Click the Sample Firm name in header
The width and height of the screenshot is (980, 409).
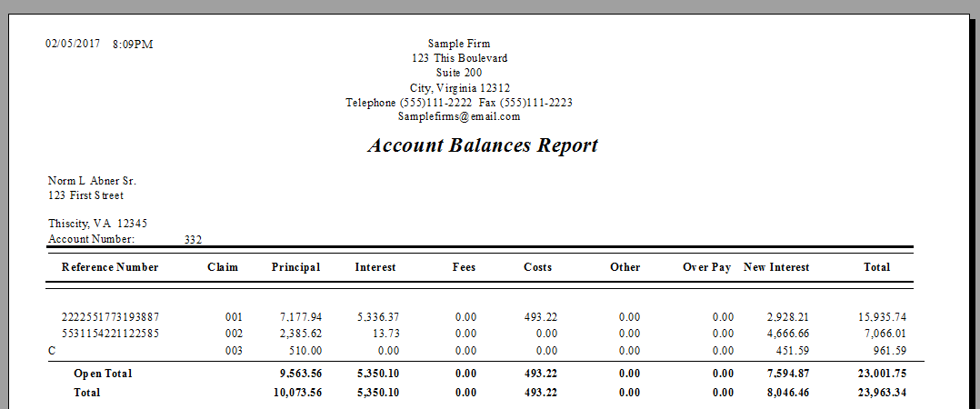(459, 44)
